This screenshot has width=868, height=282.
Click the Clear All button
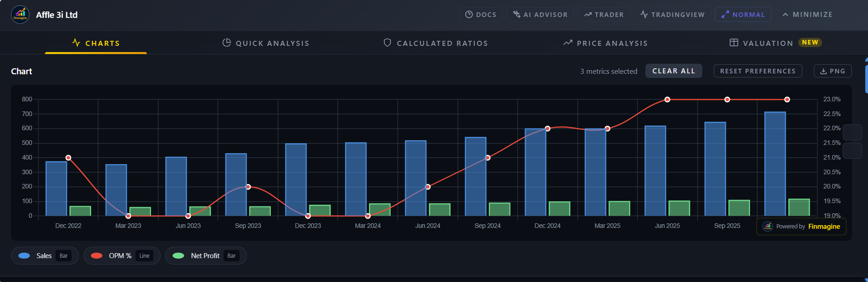coord(673,71)
